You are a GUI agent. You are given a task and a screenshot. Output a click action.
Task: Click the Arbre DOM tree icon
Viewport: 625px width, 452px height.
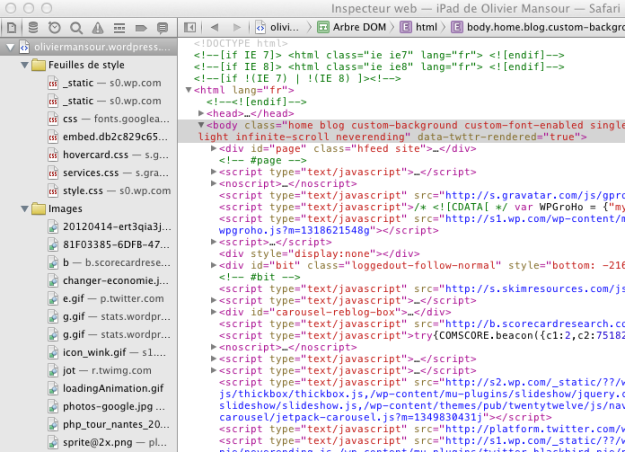tap(323, 27)
